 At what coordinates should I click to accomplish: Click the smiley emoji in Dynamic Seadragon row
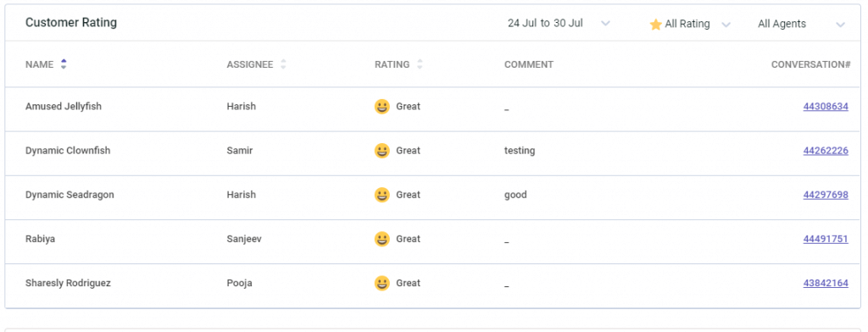(x=382, y=195)
